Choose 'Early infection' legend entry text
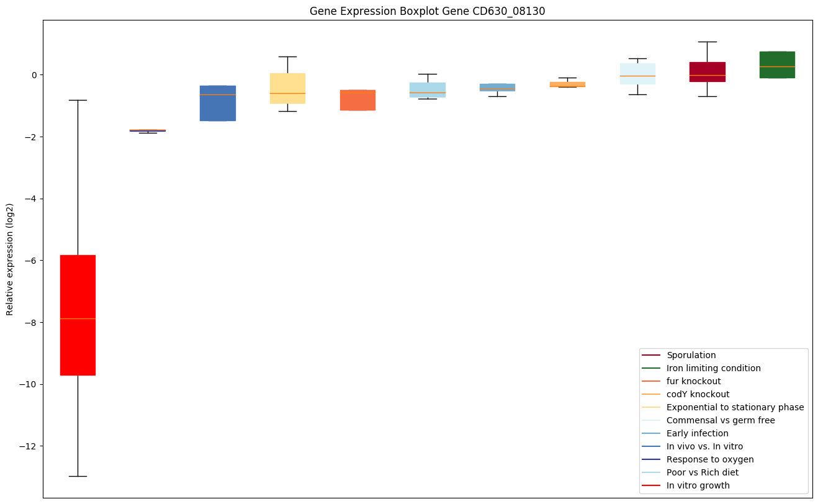 tap(697, 433)
